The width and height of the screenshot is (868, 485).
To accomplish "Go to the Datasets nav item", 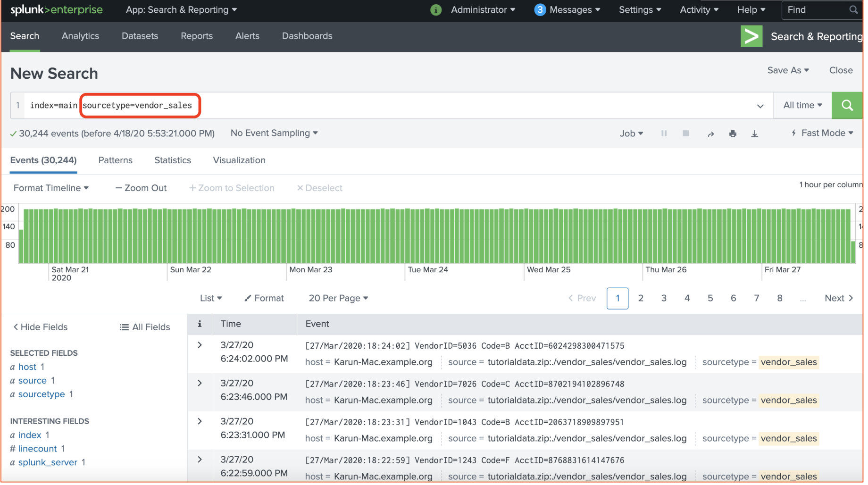I will click(x=141, y=36).
